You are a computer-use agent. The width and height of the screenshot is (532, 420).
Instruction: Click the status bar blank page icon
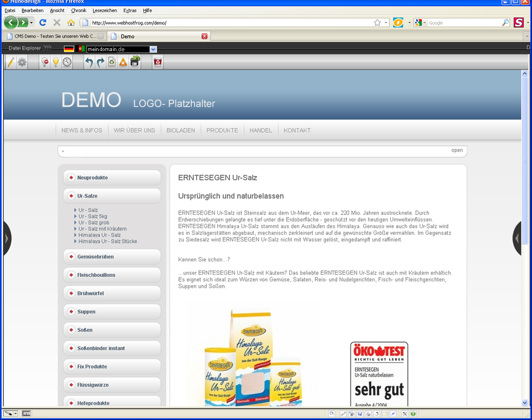[332, 413]
